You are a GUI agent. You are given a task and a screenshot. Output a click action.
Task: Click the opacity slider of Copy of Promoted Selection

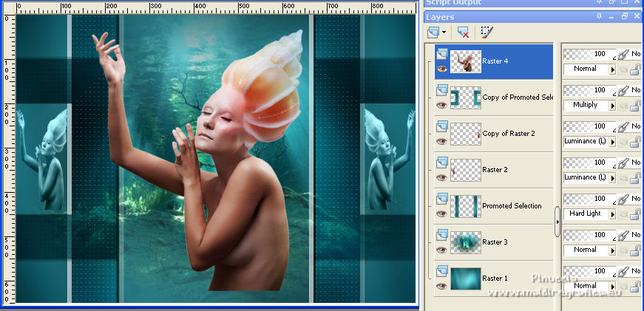[x=590, y=90]
